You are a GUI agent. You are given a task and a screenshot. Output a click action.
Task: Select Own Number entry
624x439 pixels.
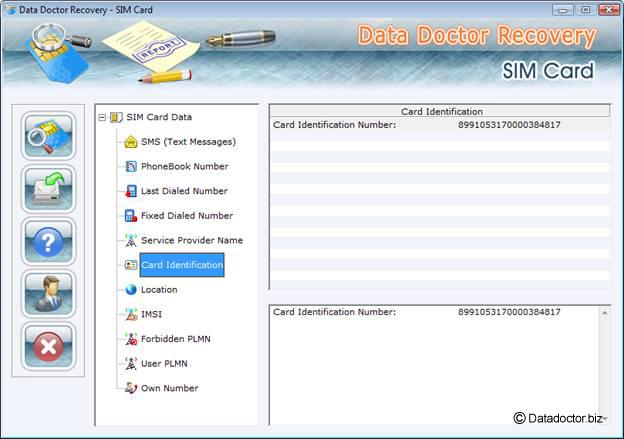170,388
